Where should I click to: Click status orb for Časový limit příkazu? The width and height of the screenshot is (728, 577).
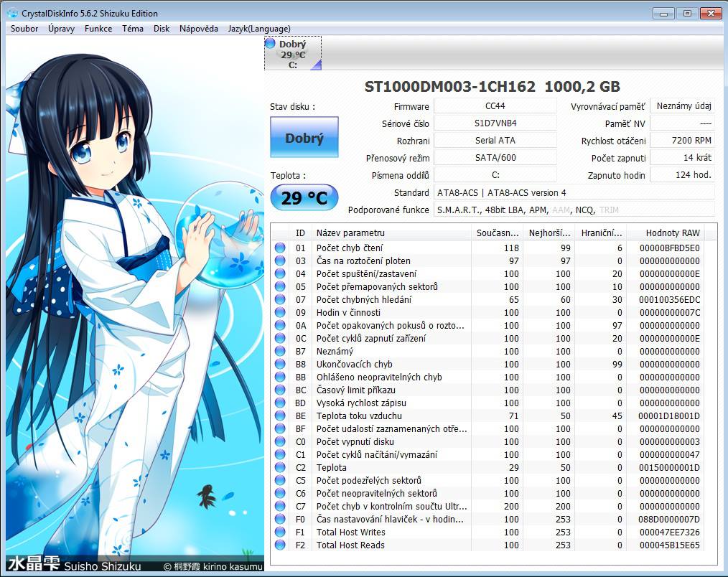(280, 390)
